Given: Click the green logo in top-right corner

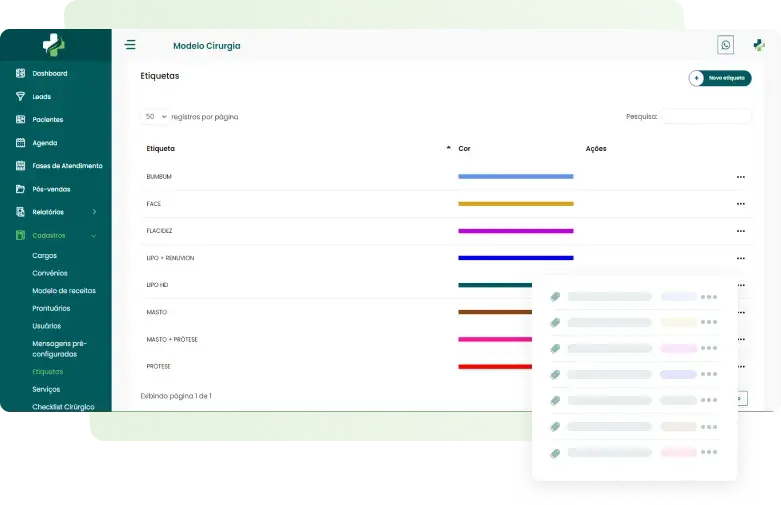Looking at the screenshot, I should (x=759, y=45).
